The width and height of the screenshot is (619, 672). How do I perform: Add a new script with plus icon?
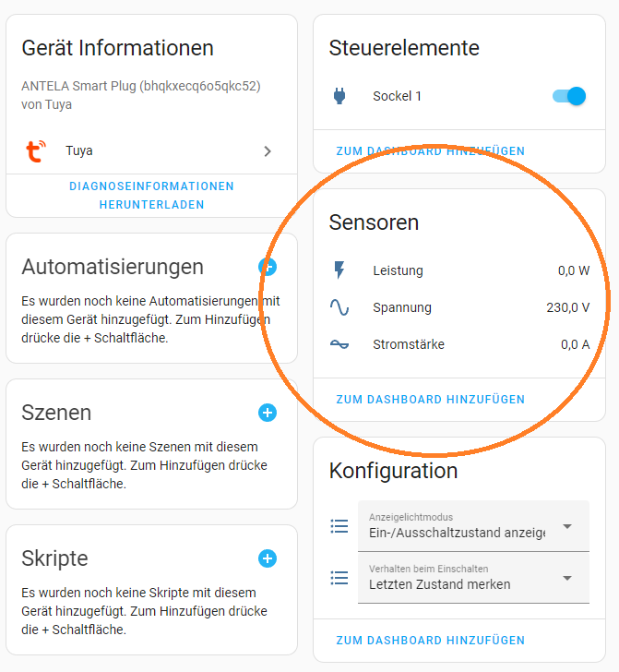[268, 558]
